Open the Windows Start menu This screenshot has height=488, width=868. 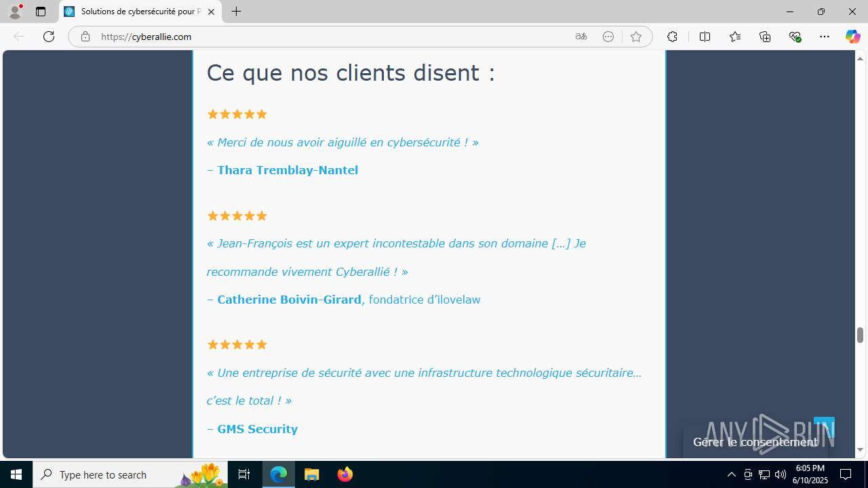pyautogui.click(x=16, y=474)
